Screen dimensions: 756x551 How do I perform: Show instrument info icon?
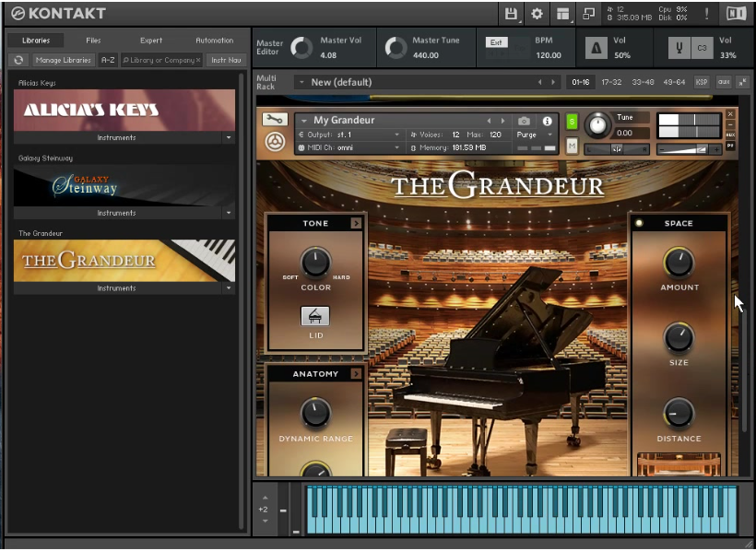click(547, 121)
